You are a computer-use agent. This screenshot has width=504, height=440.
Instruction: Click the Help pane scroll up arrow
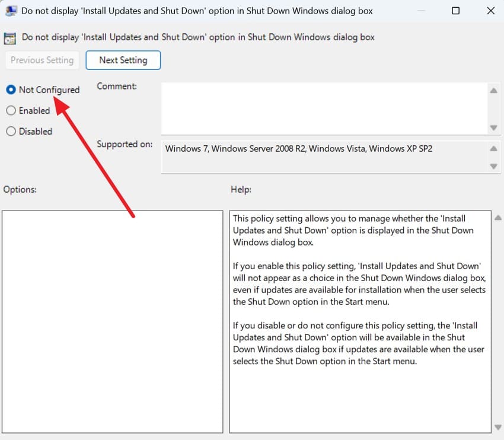(498, 218)
